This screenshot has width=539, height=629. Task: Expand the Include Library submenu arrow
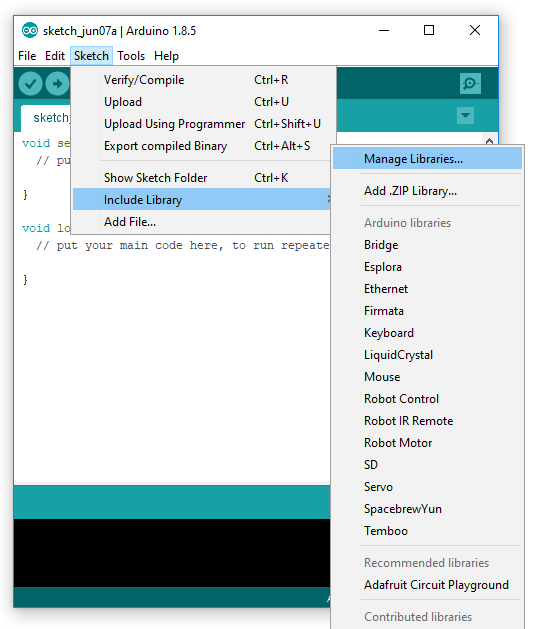pyautogui.click(x=328, y=199)
